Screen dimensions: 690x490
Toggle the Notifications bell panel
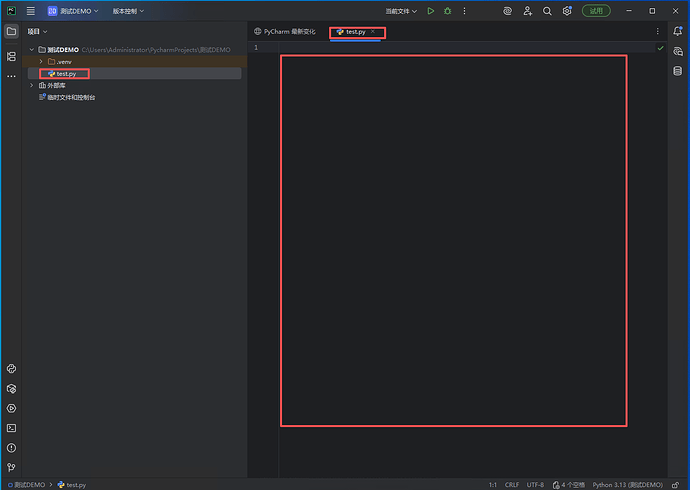[677, 31]
